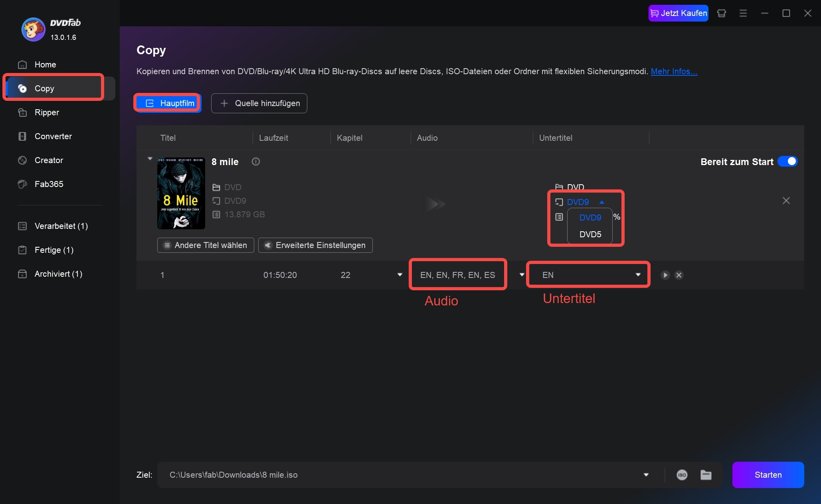
Task: Follow the Mehr Infos... link
Action: pyautogui.click(x=674, y=71)
